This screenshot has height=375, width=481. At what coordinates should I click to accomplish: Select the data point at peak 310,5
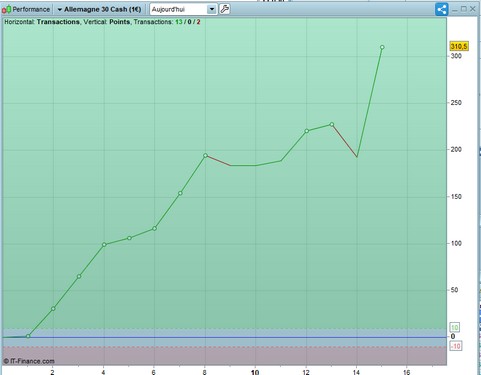pyautogui.click(x=382, y=47)
